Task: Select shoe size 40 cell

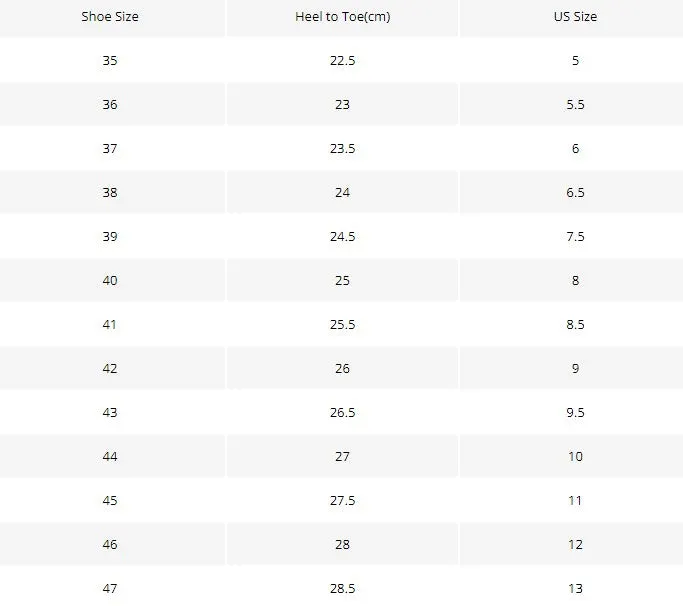Action: pyautogui.click(x=110, y=280)
